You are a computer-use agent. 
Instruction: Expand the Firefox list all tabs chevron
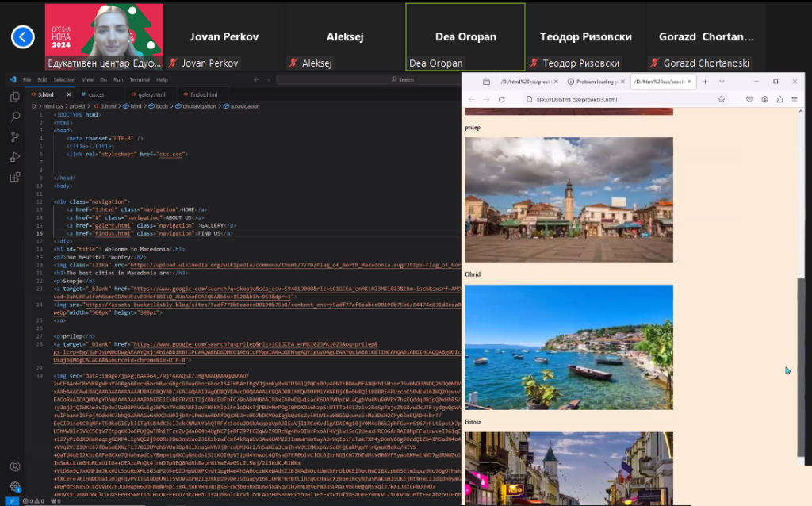722,82
